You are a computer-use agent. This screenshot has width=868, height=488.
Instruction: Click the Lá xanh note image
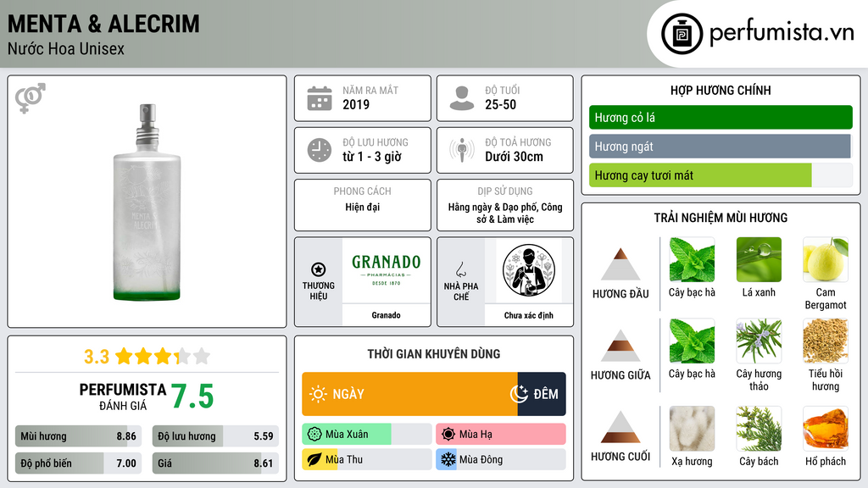click(x=759, y=260)
